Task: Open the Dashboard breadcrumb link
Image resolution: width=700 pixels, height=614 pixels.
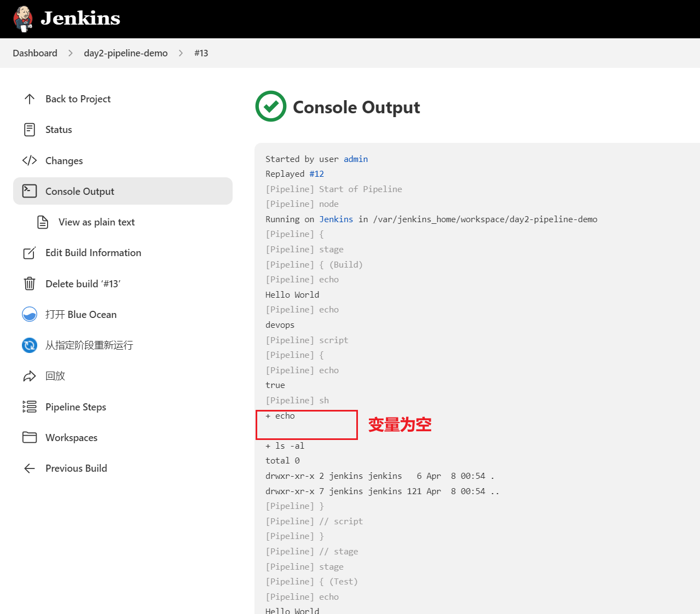Action: [35, 53]
